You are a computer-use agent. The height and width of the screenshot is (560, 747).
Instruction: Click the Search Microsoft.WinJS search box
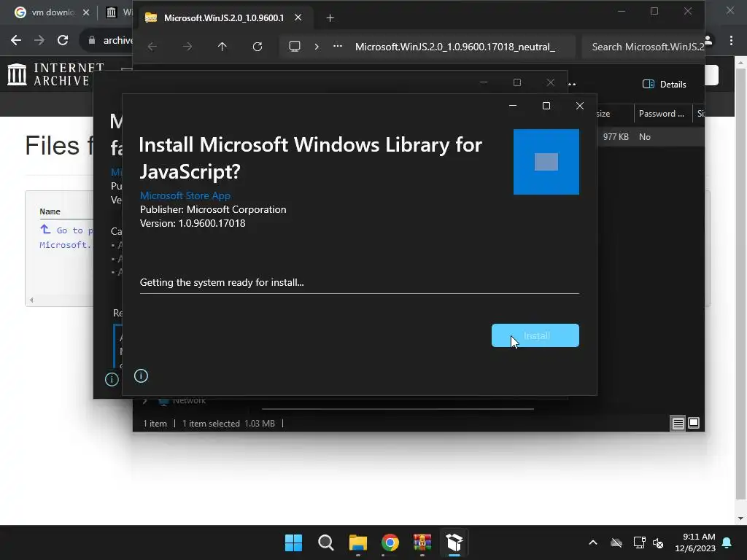(643, 47)
